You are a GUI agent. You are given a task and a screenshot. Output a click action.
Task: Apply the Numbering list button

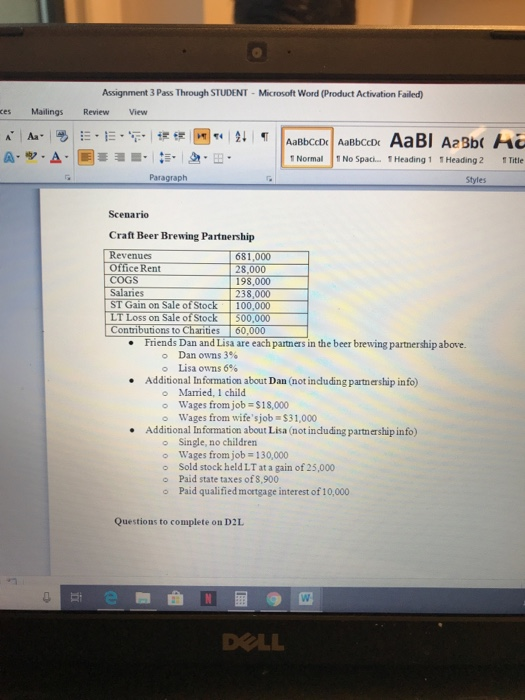pyautogui.click(x=110, y=136)
